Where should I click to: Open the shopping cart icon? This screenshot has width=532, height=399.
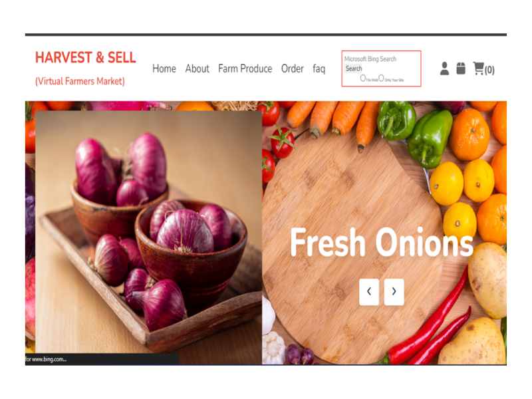pos(478,68)
